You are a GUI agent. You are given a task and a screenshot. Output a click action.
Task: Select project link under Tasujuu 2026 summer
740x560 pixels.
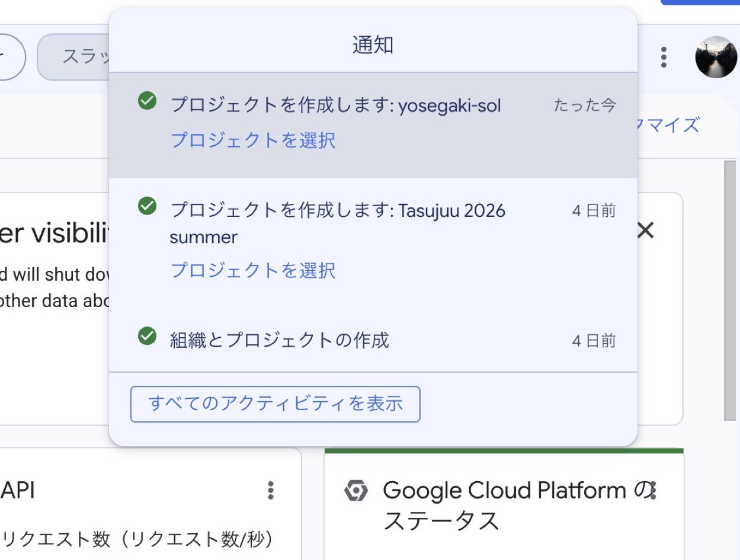(x=253, y=270)
